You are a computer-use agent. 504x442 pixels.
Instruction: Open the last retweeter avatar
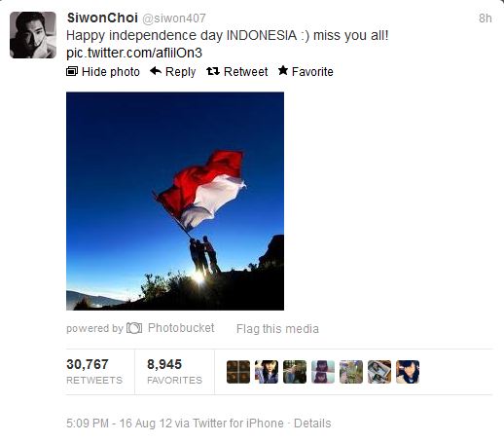(x=408, y=372)
